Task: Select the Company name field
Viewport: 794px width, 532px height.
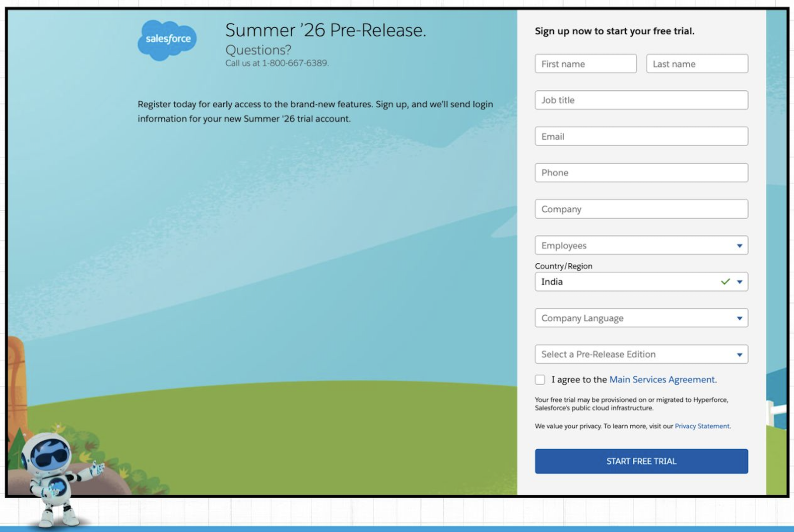Action: pyautogui.click(x=641, y=209)
